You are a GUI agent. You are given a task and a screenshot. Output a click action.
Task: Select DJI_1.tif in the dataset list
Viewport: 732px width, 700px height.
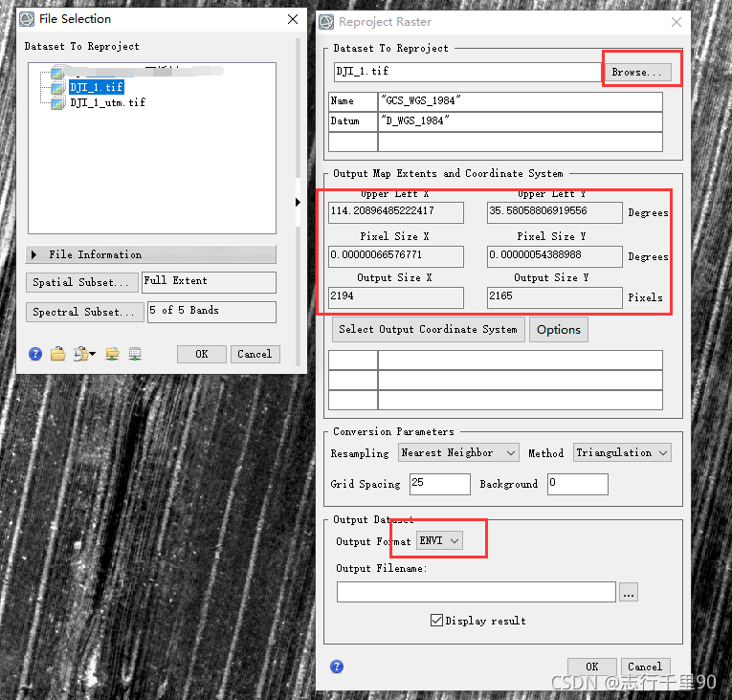[96, 87]
